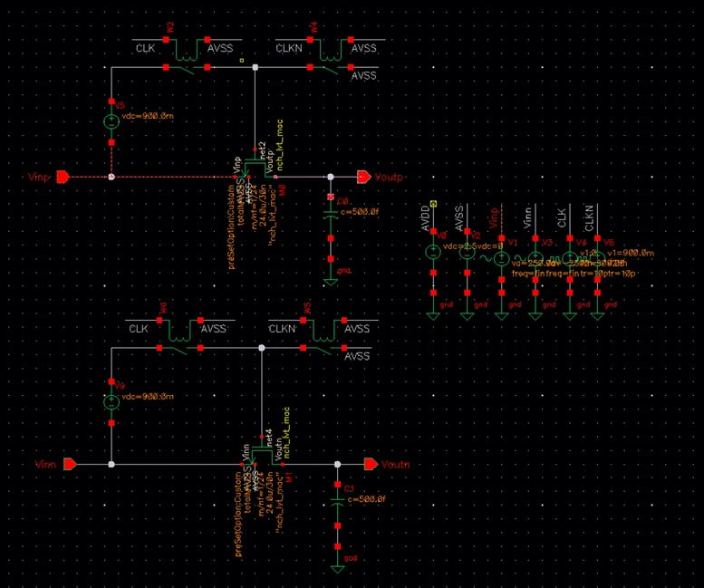Viewport: 704px width, 588px height.
Task: Select the Vinn input pin
Action: (x=70, y=464)
